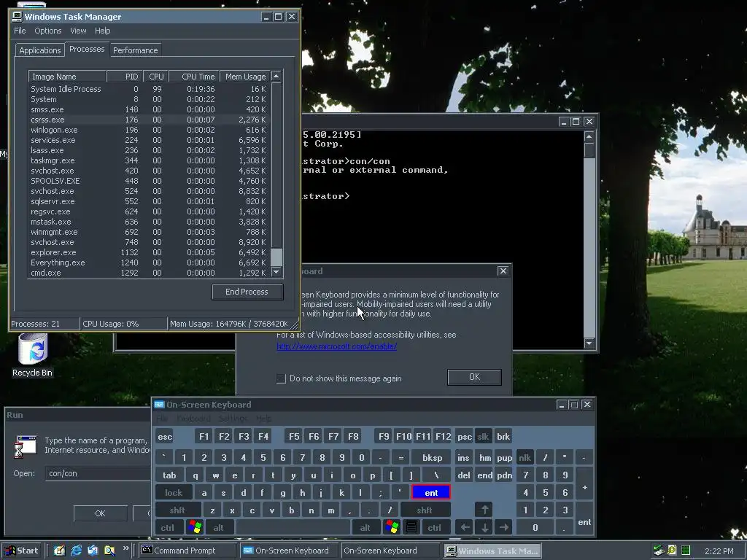Click the tab key on On-Screen Keyboard

(x=169, y=475)
